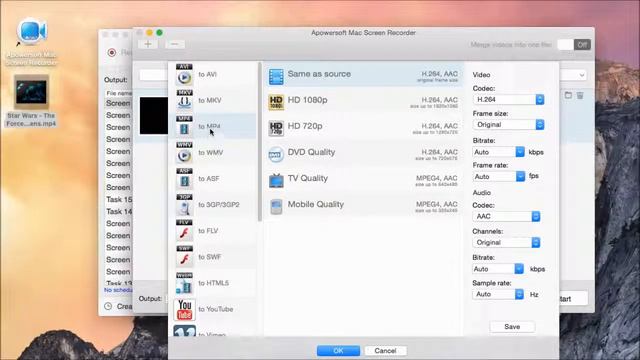Open the video Bitrate dropdown

[498, 152]
